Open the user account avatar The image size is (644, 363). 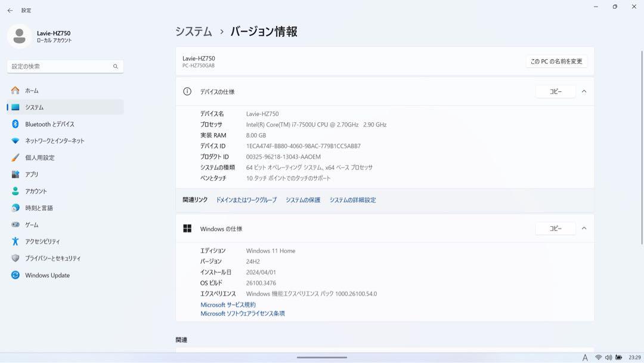[x=19, y=36]
